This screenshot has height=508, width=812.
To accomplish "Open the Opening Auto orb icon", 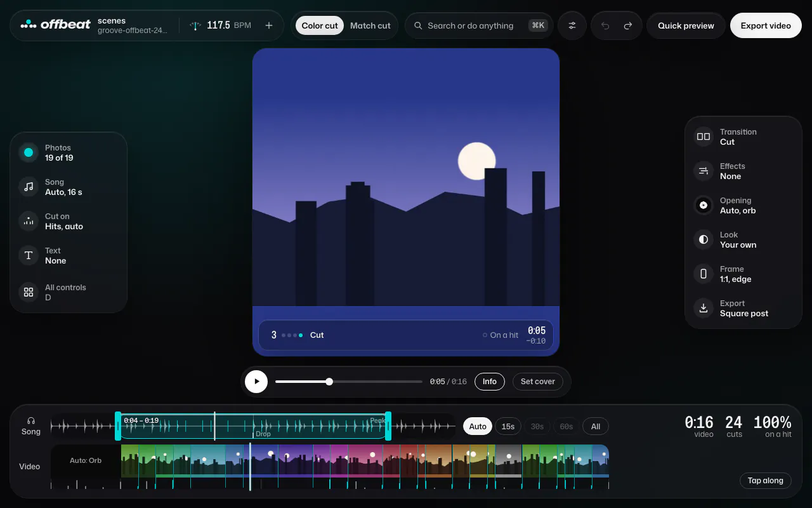I will pyautogui.click(x=704, y=205).
